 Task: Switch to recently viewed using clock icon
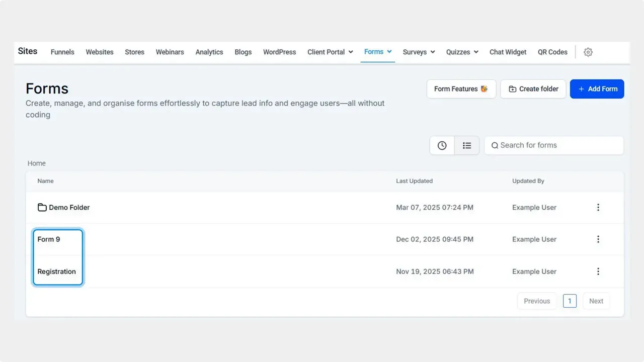pyautogui.click(x=442, y=145)
